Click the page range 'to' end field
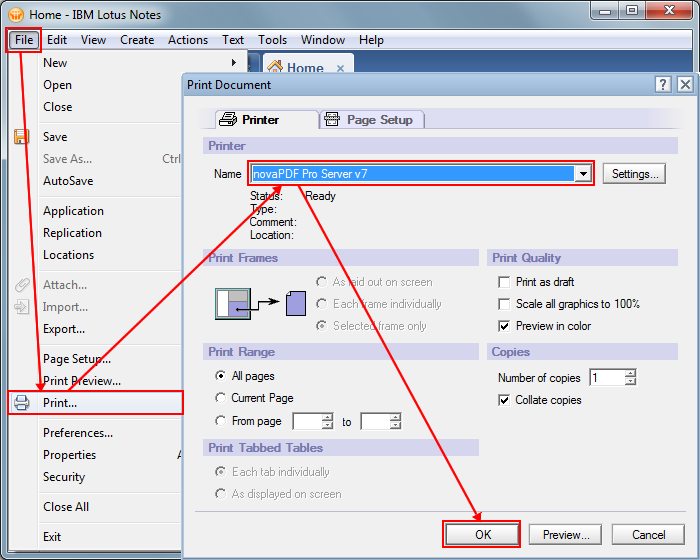 point(375,421)
